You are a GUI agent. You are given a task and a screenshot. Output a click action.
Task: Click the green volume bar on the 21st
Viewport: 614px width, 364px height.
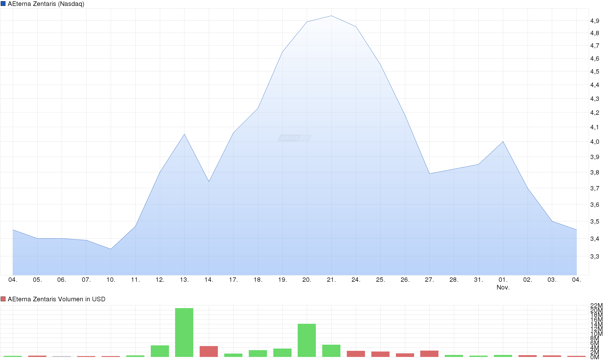[331, 351]
